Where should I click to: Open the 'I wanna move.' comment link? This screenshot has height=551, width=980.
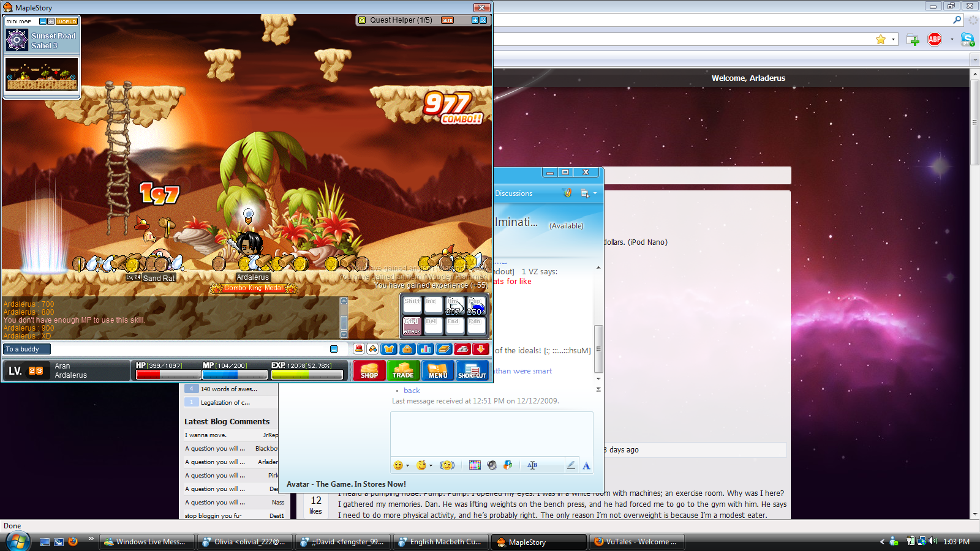[x=206, y=435]
